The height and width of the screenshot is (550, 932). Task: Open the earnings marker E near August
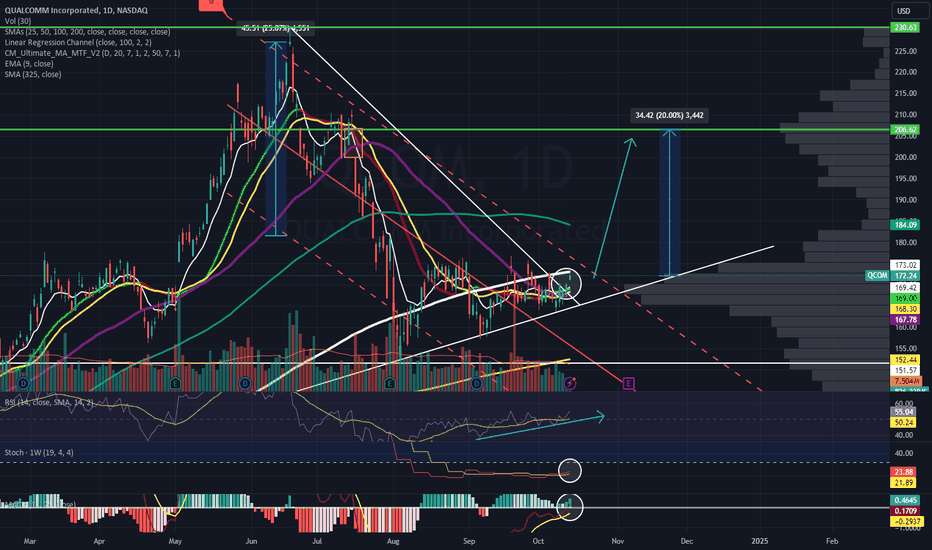point(390,384)
